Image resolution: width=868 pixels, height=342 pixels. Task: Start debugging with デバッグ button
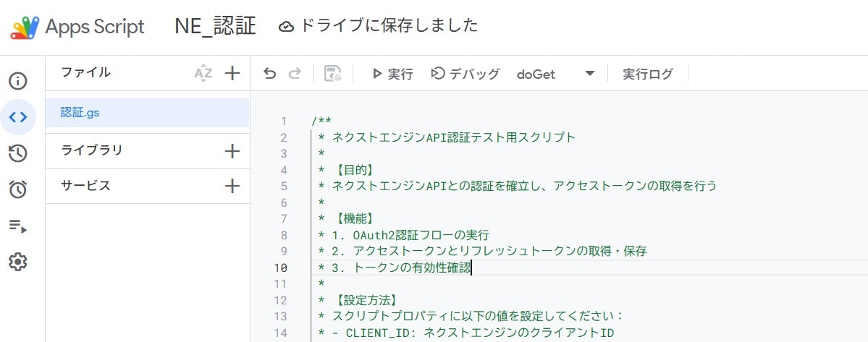click(465, 74)
